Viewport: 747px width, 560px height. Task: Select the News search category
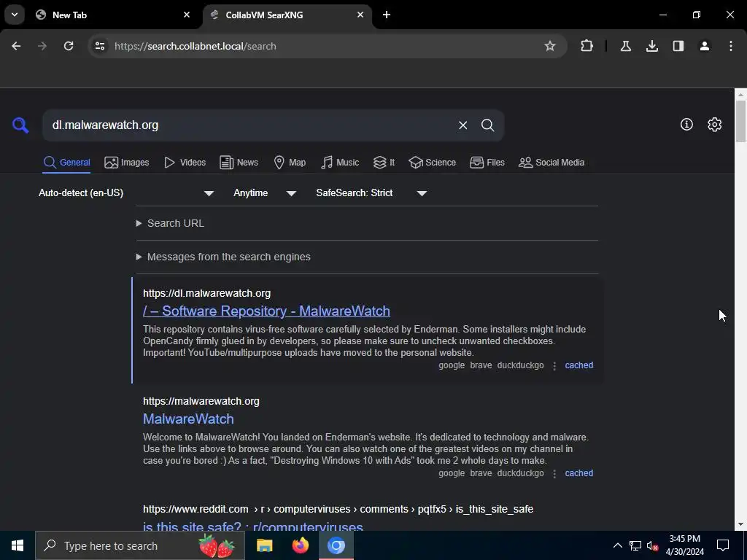pyautogui.click(x=239, y=163)
